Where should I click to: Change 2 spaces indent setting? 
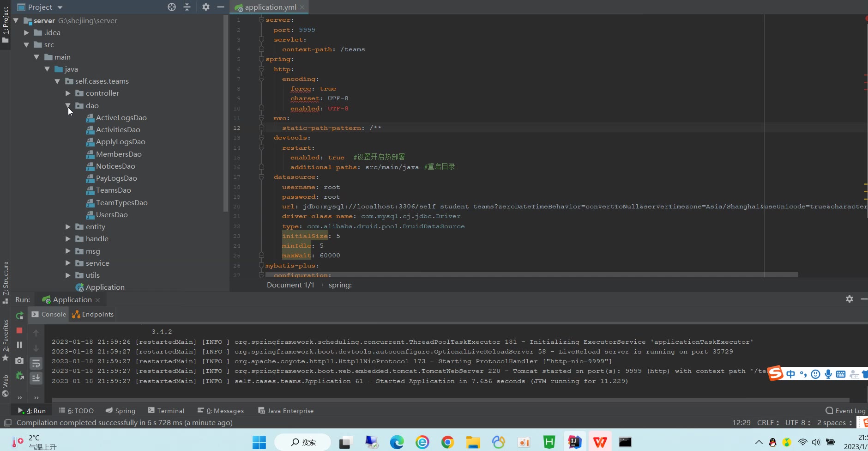pos(834,423)
